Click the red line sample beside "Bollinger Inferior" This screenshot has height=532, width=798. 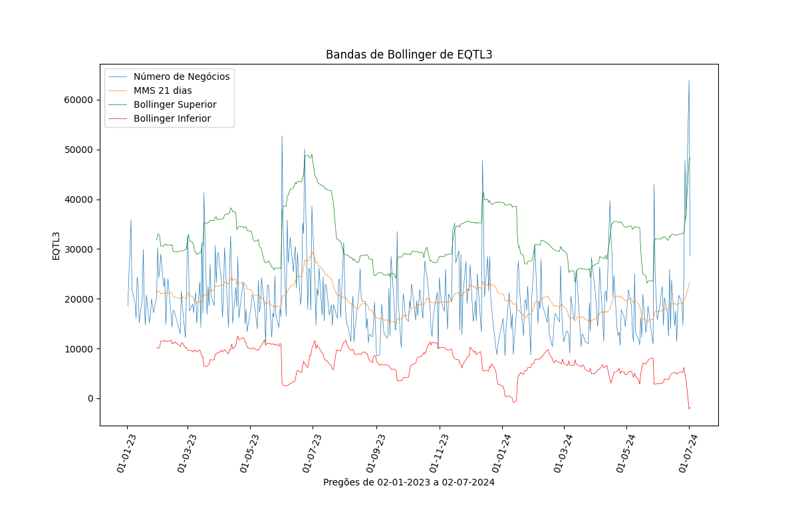[118, 119]
